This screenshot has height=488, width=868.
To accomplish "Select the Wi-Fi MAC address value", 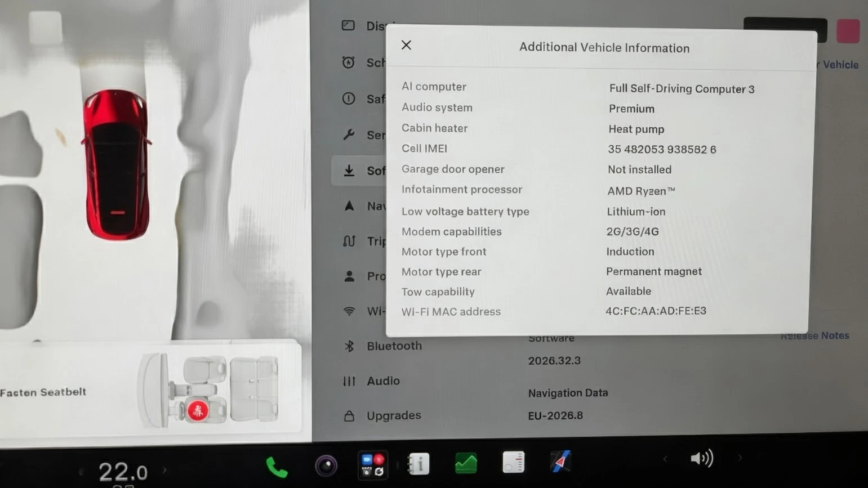I will click(x=656, y=311).
